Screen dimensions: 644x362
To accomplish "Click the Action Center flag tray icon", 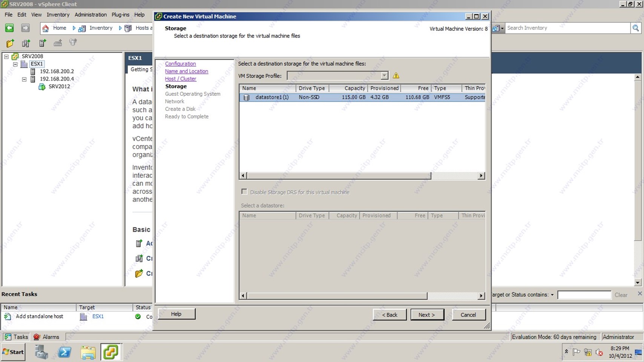I will coord(577,352).
